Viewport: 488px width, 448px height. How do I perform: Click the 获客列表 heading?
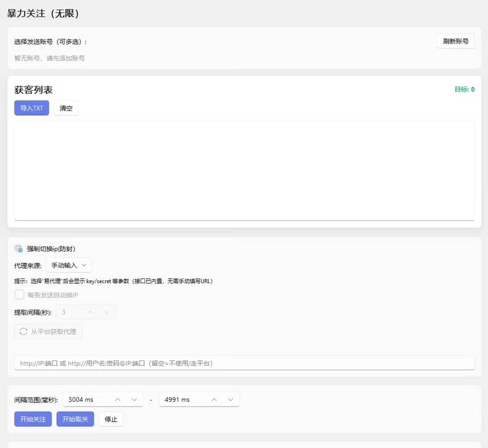point(33,90)
